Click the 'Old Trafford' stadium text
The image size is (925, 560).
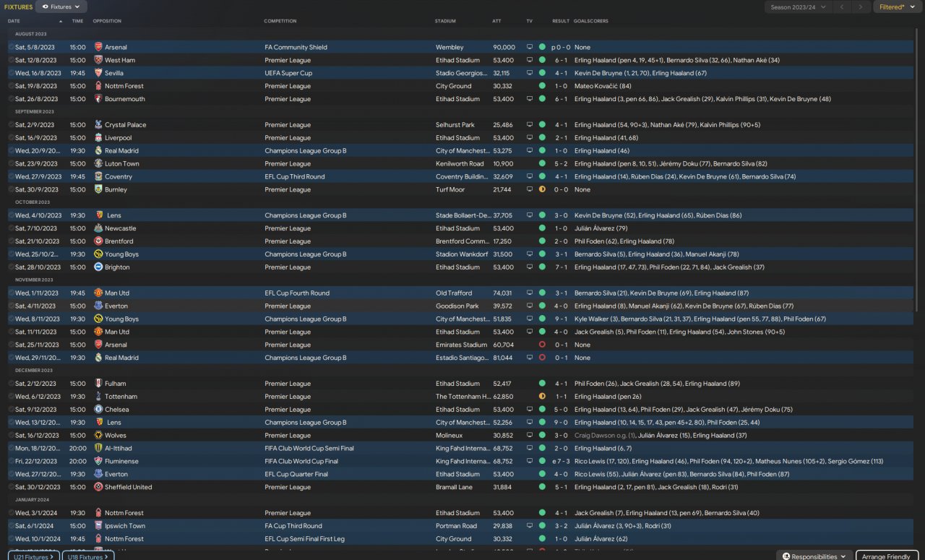click(x=454, y=293)
